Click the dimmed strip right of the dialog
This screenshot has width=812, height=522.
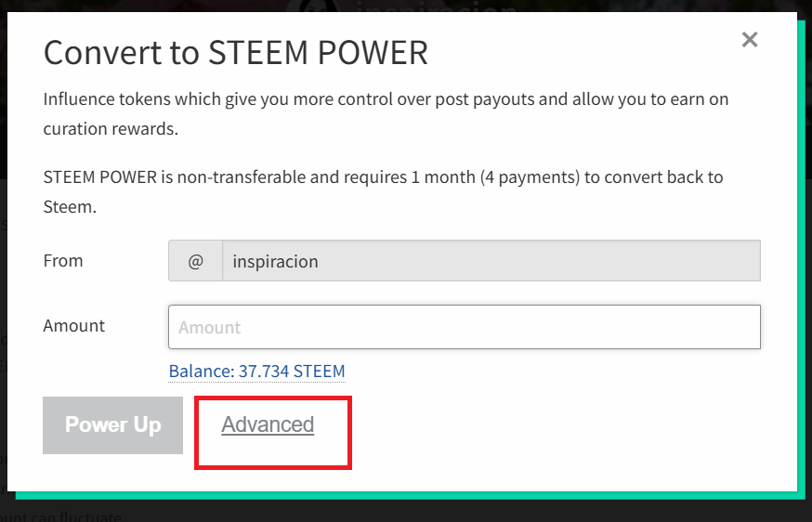tap(807, 279)
